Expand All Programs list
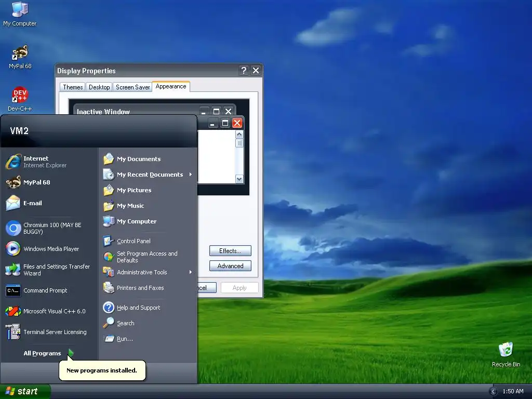The width and height of the screenshot is (532, 399). point(48,353)
